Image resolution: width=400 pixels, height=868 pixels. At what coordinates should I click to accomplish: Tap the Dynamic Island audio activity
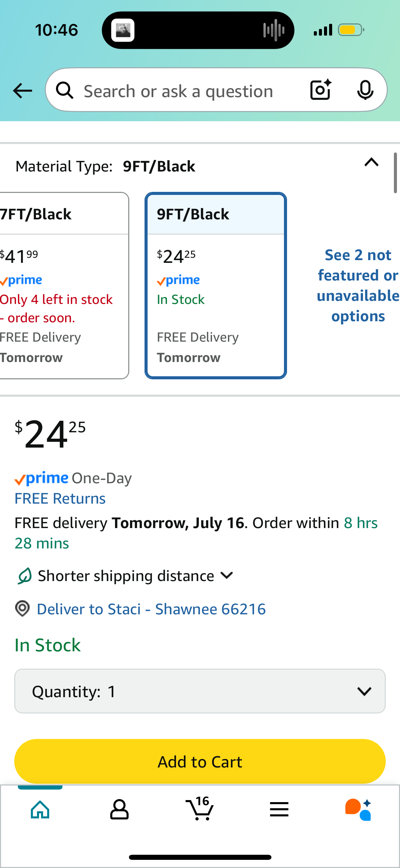tap(273, 30)
